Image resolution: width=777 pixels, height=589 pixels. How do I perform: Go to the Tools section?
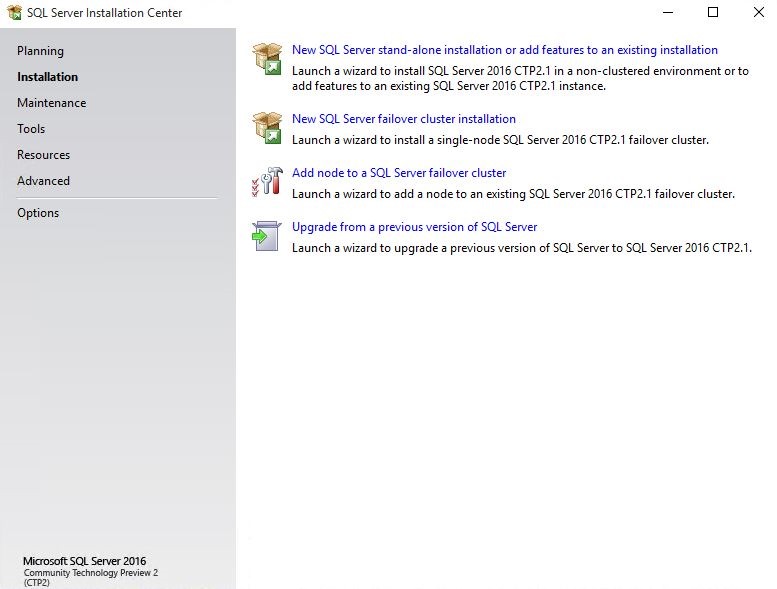tap(31, 129)
